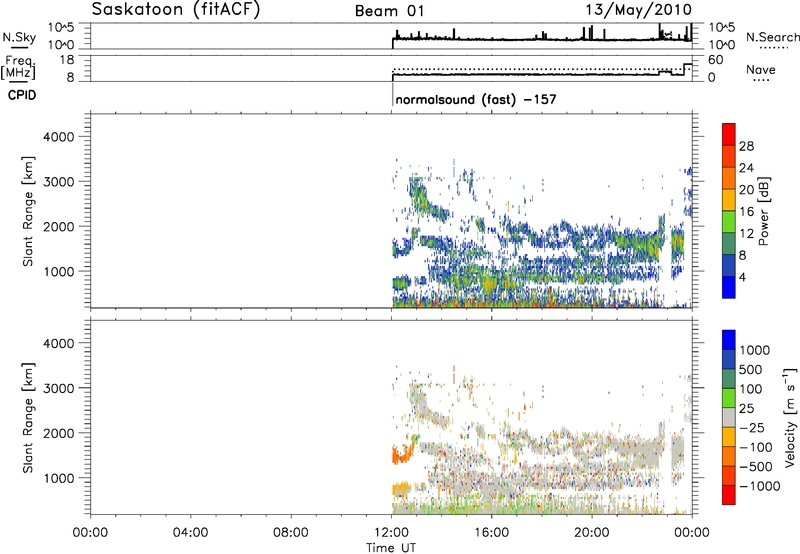Click the '16:00' time tick label
Viewport: 800px width, 554px height.
pos(491,533)
